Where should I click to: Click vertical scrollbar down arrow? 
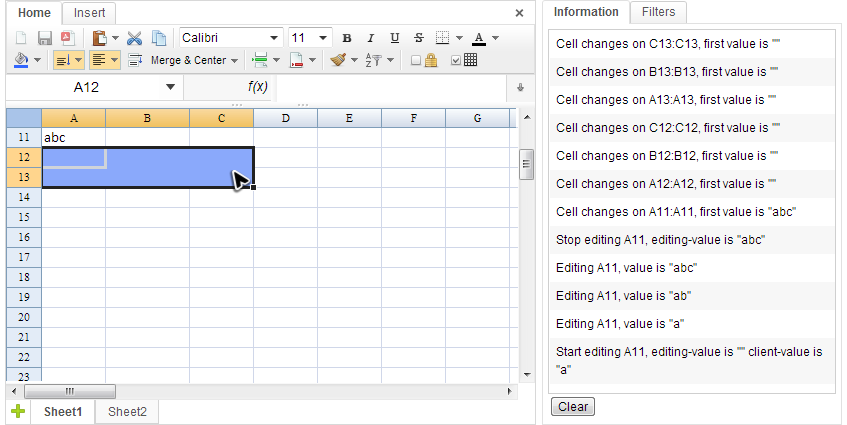point(527,374)
